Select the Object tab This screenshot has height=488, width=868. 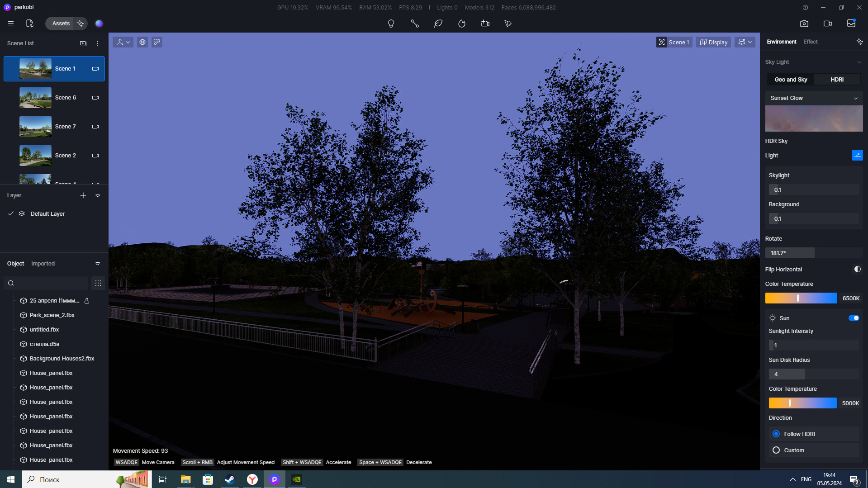click(x=15, y=264)
